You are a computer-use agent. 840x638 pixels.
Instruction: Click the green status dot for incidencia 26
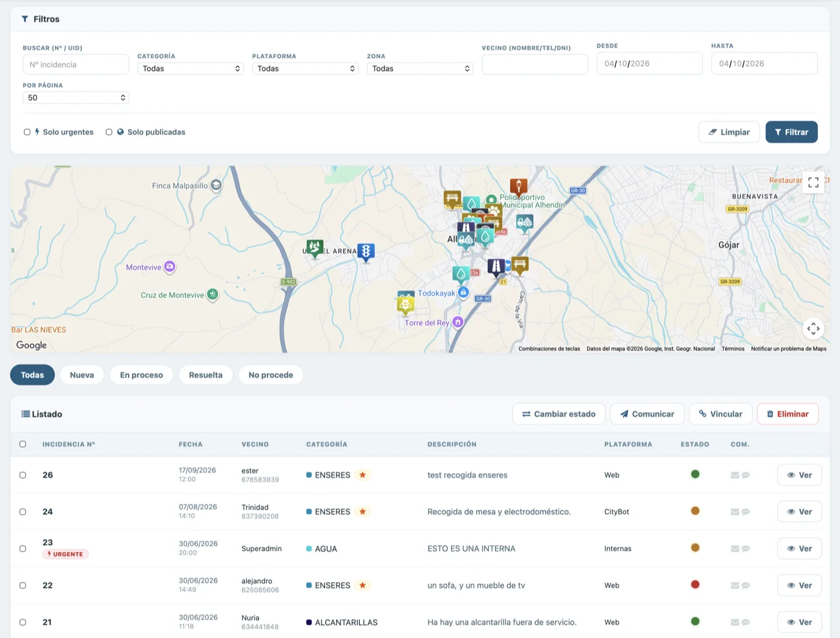coord(695,474)
